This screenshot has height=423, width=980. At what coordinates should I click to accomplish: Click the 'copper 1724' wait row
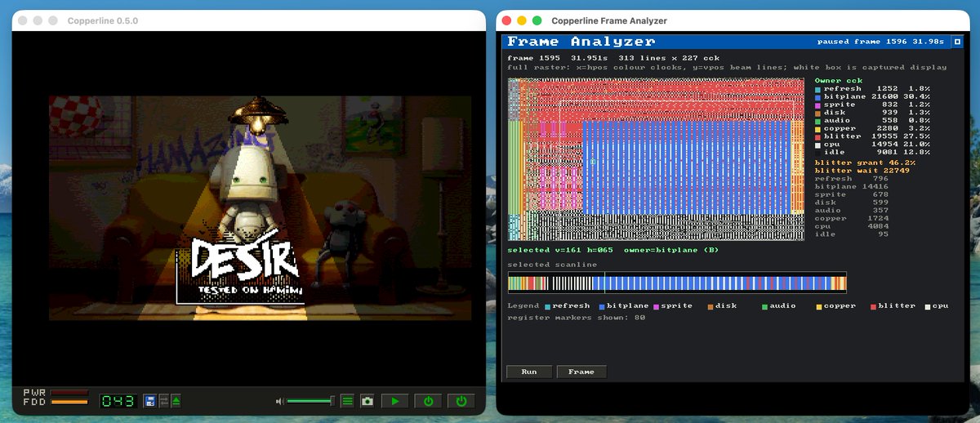[852, 219]
